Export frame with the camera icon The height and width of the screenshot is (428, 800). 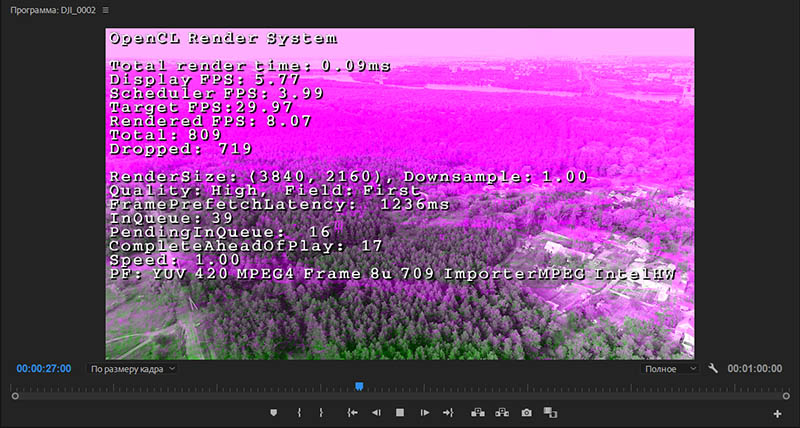point(527,413)
